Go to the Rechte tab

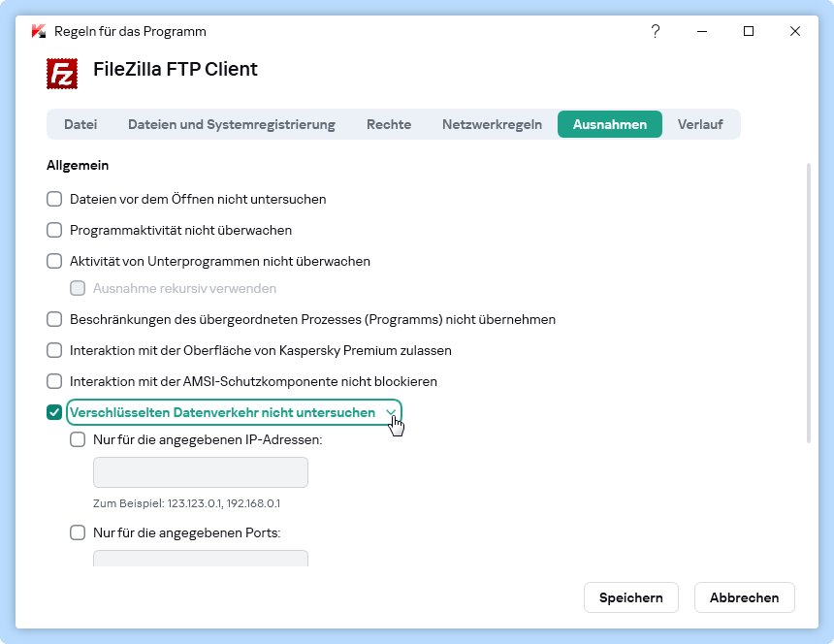click(x=389, y=124)
